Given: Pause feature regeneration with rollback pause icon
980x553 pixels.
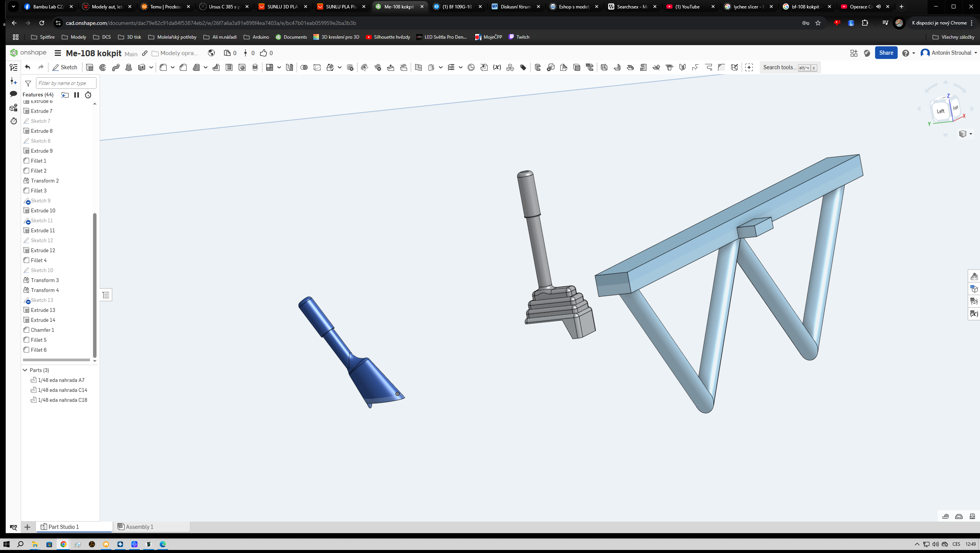Looking at the screenshot, I should click(x=77, y=95).
